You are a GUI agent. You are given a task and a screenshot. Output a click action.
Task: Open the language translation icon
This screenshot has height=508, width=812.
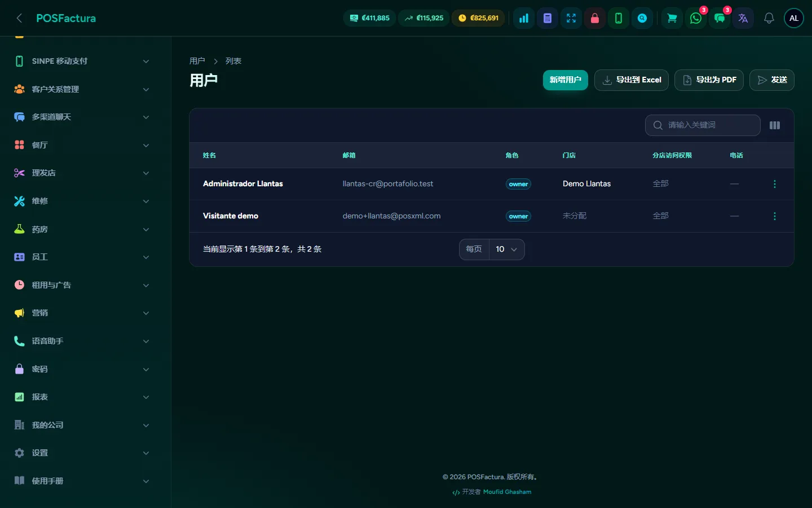[x=743, y=18]
